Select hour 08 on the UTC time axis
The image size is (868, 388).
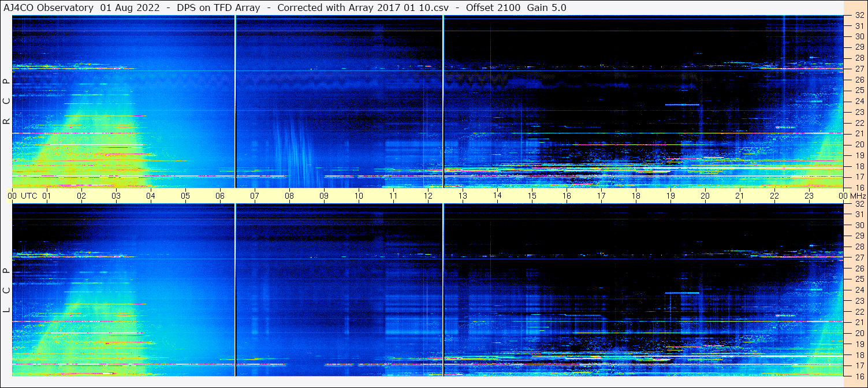pyautogui.click(x=289, y=196)
